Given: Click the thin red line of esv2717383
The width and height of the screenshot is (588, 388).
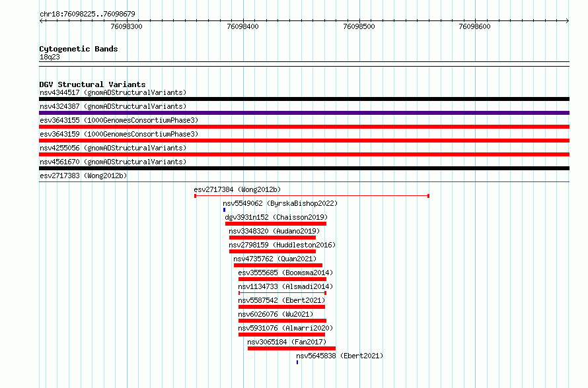Looking at the screenshot, I should [304, 182].
